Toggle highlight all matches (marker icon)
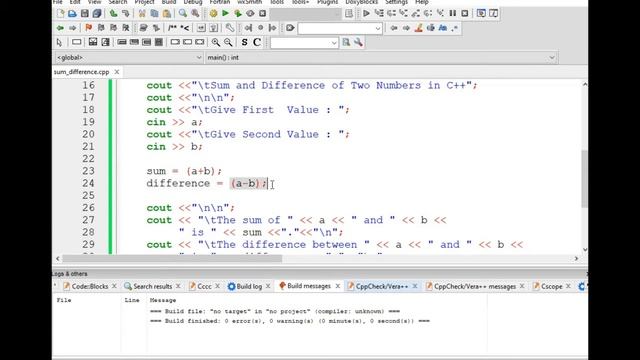 (418, 28)
